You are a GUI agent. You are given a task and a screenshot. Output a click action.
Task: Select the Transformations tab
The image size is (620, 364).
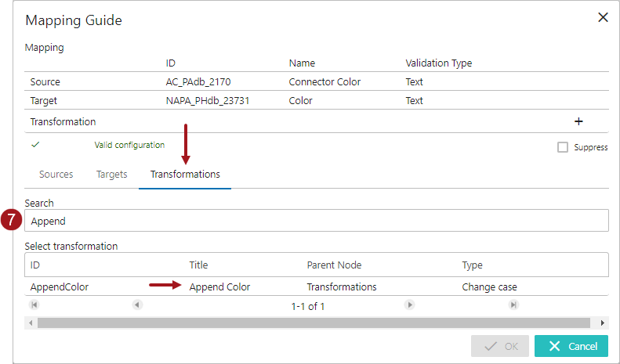[x=185, y=175]
